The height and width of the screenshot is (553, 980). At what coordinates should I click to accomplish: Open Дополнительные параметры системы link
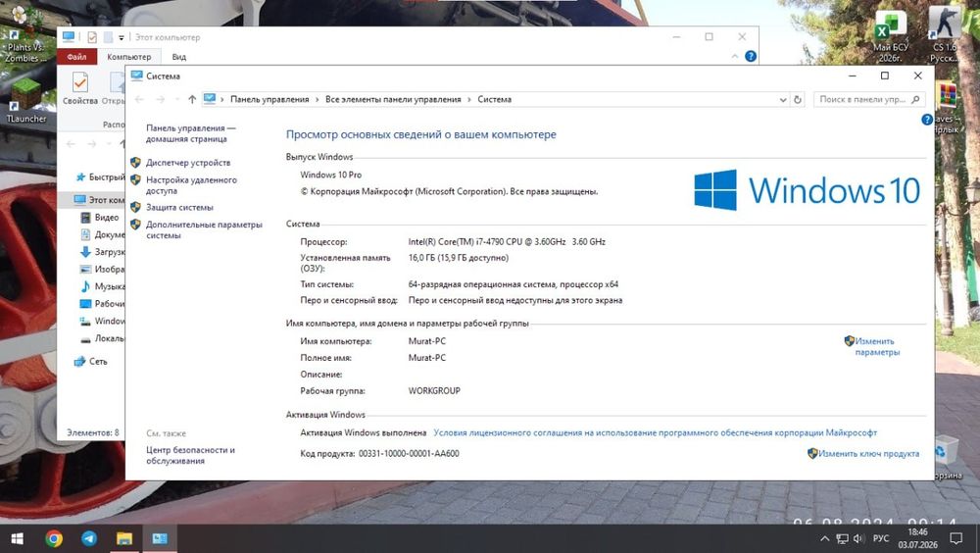pyautogui.click(x=204, y=229)
